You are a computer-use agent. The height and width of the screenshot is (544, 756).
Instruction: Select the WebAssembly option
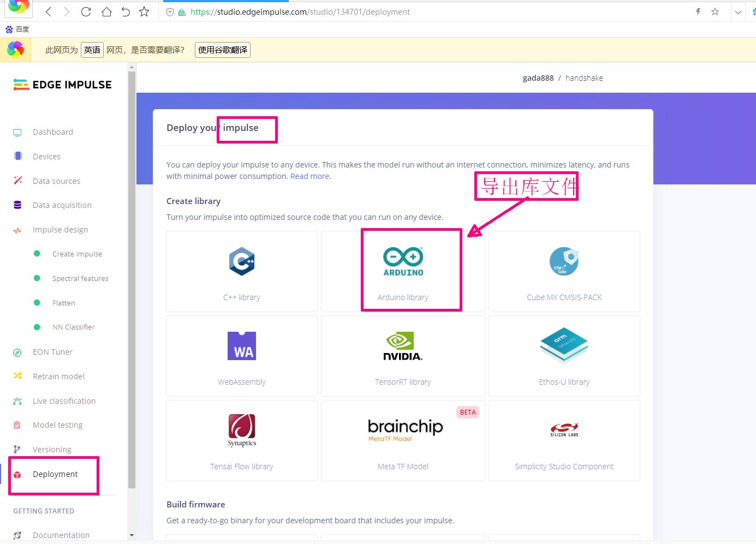click(242, 356)
